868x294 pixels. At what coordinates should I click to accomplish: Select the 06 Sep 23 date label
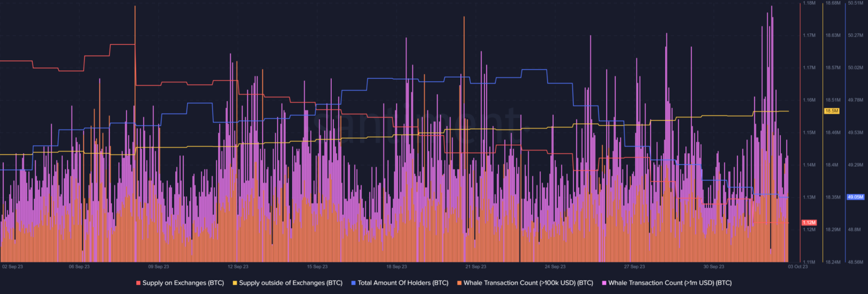(79, 266)
